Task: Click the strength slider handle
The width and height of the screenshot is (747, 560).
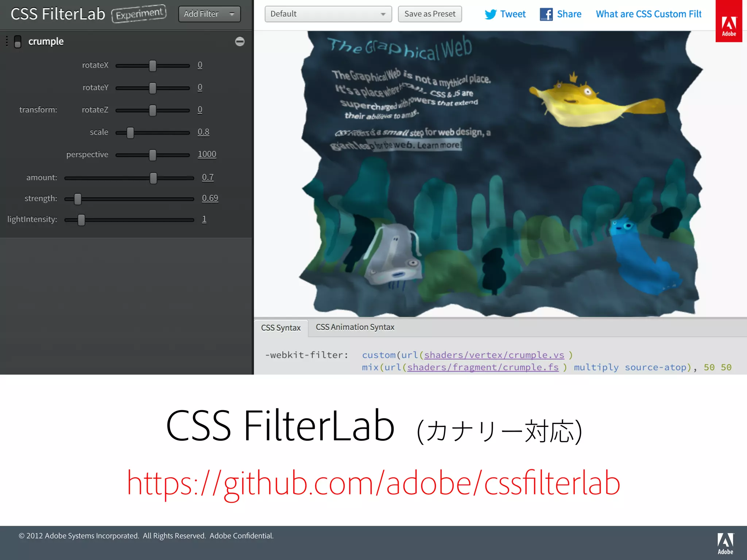Action: [78, 199]
